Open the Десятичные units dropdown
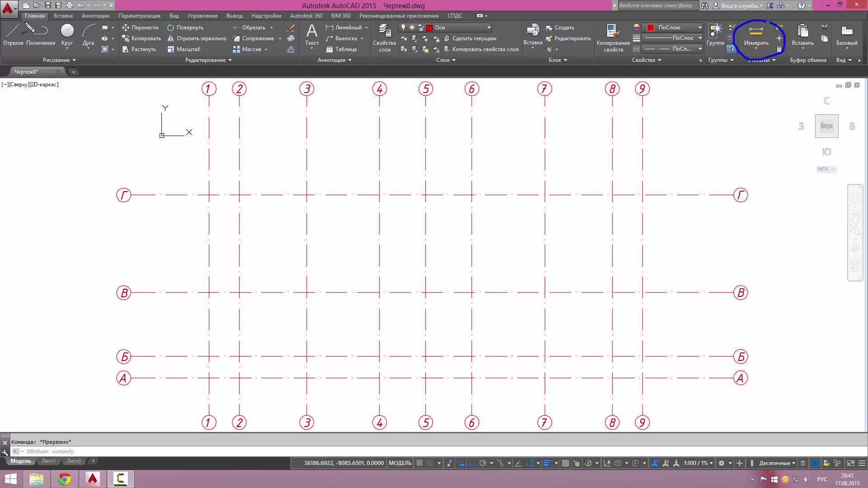 (x=777, y=463)
